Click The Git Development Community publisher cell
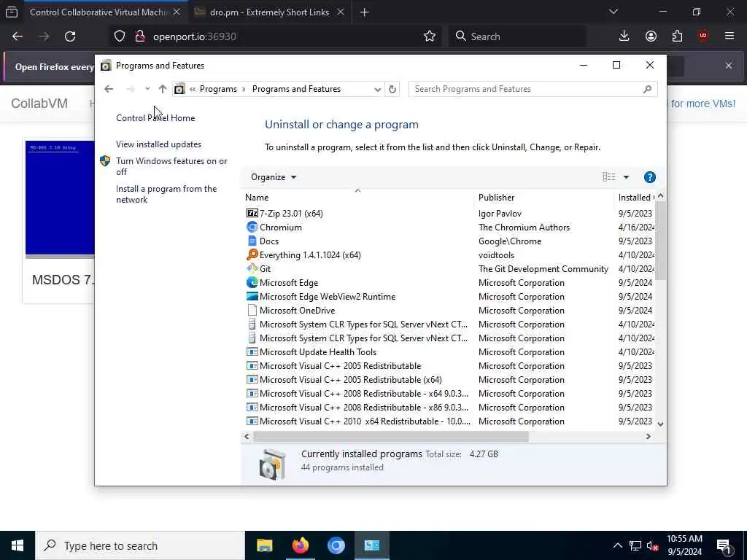Image resolution: width=747 pixels, height=560 pixels. pyautogui.click(x=543, y=268)
